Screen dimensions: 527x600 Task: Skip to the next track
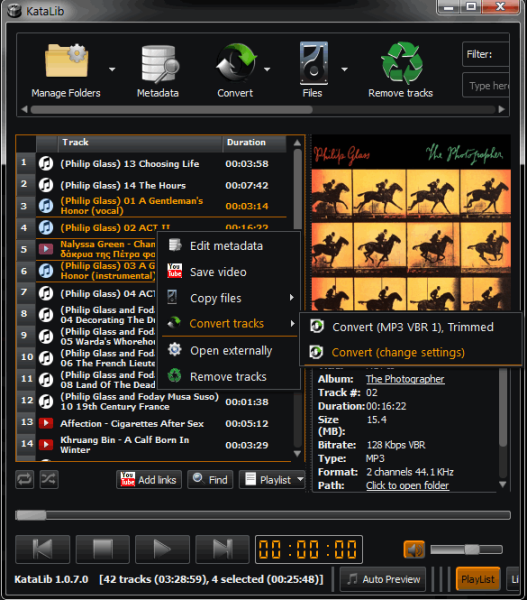tap(222, 549)
